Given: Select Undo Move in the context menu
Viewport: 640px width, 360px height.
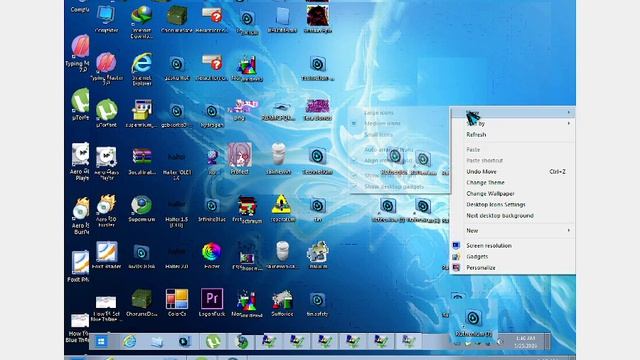Looking at the screenshot, I should point(513,172).
